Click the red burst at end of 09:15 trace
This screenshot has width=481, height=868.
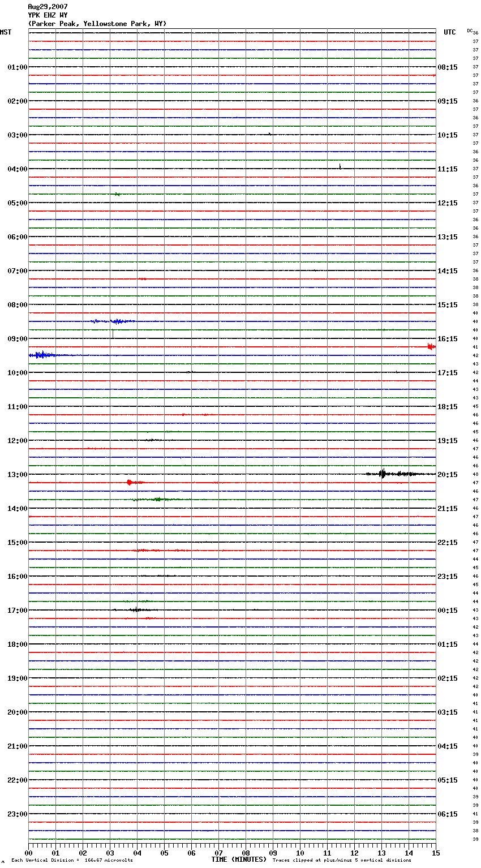click(x=431, y=346)
